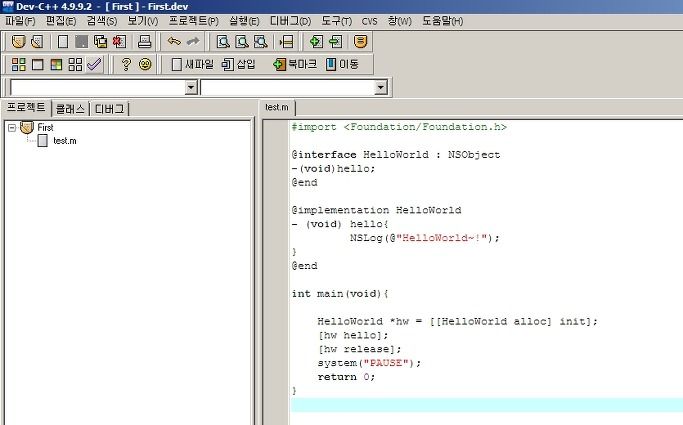
Task: Open the 도구(T) menu
Action: tap(337, 21)
